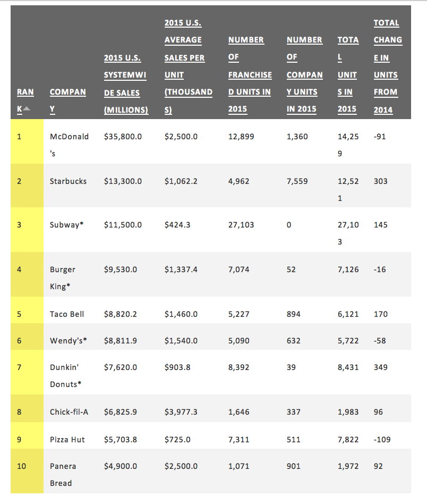Viewport: 427px width, 504px height.
Task: Sort by Number of Company Units header
Action: [304, 74]
